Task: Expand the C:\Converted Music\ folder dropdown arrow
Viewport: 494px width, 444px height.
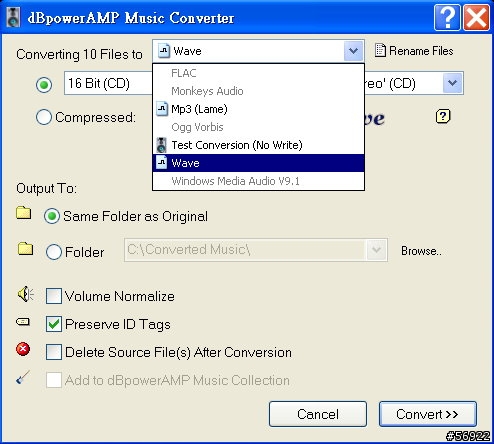Action: pyautogui.click(x=376, y=250)
